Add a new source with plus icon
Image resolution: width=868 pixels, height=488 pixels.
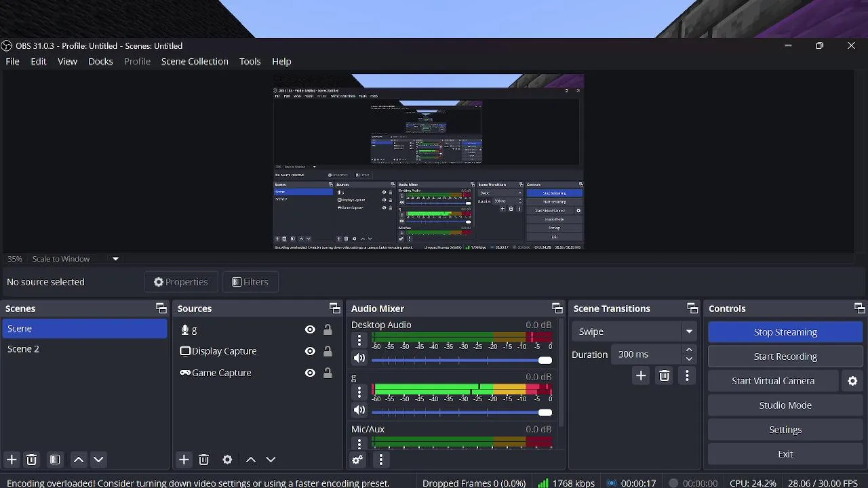click(184, 460)
